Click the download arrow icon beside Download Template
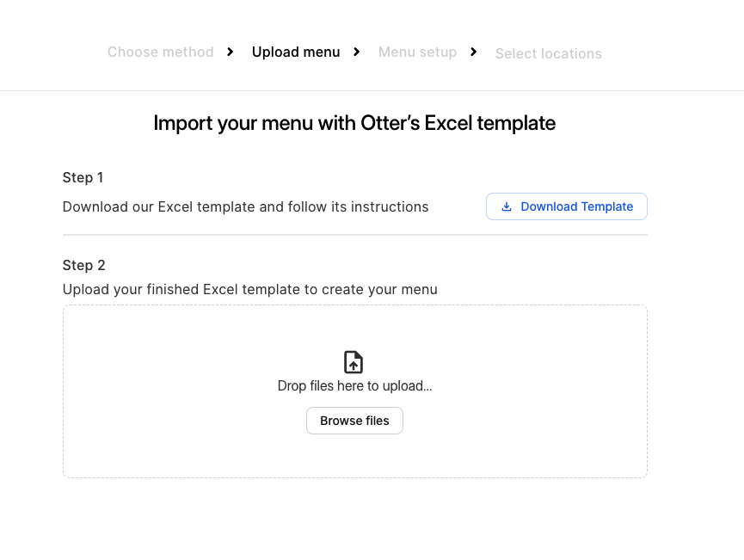Image resolution: width=744 pixels, height=560 pixels. tap(507, 206)
